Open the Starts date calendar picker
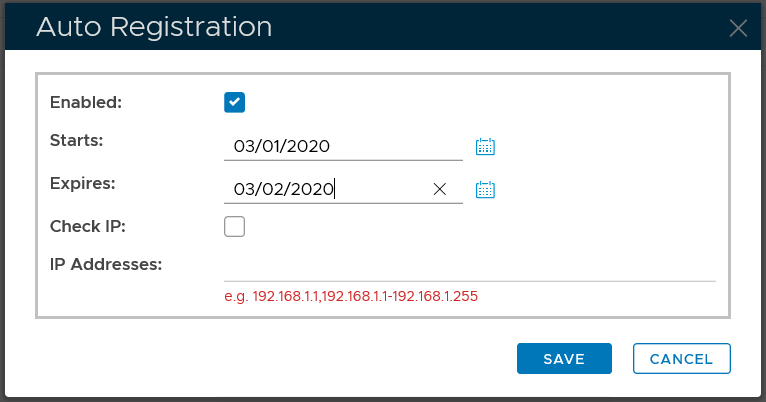The height and width of the screenshot is (402, 766). 486,146
